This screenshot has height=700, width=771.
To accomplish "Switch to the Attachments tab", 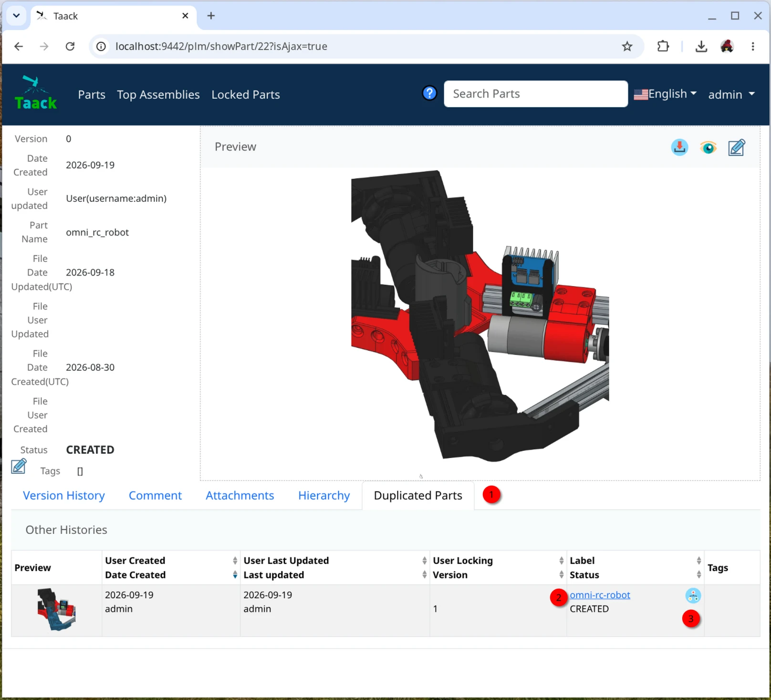I will [240, 496].
